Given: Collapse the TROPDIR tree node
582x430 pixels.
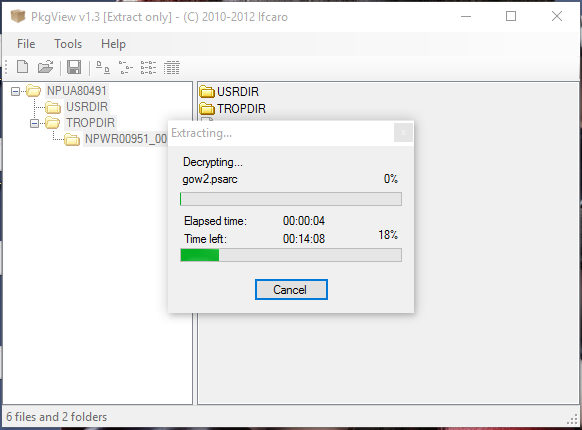Looking at the screenshot, I should (x=34, y=123).
